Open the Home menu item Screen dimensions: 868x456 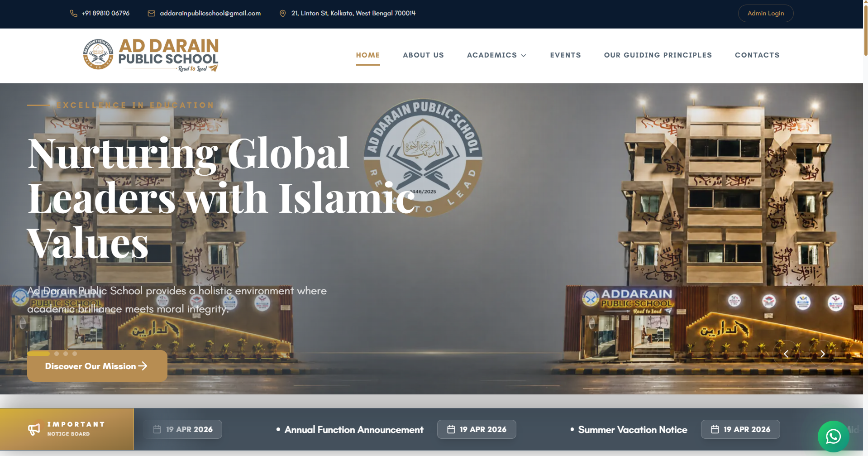pos(368,55)
